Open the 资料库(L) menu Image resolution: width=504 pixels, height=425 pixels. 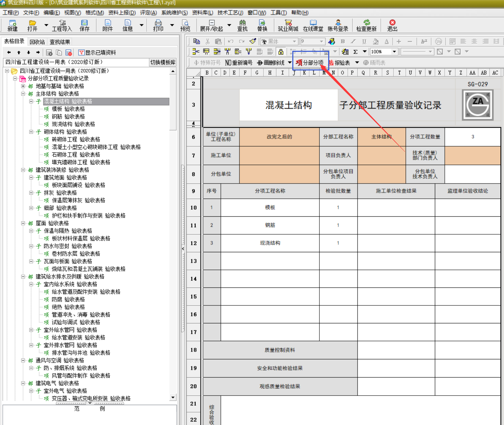[203, 13]
